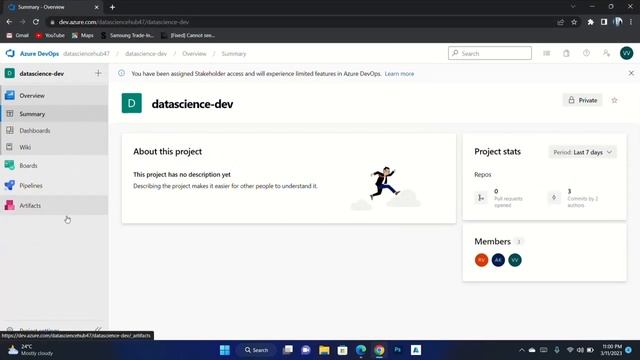The width and height of the screenshot is (640, 360).
Task: Select the orange member avatar
Action: [x=482, y=260]
